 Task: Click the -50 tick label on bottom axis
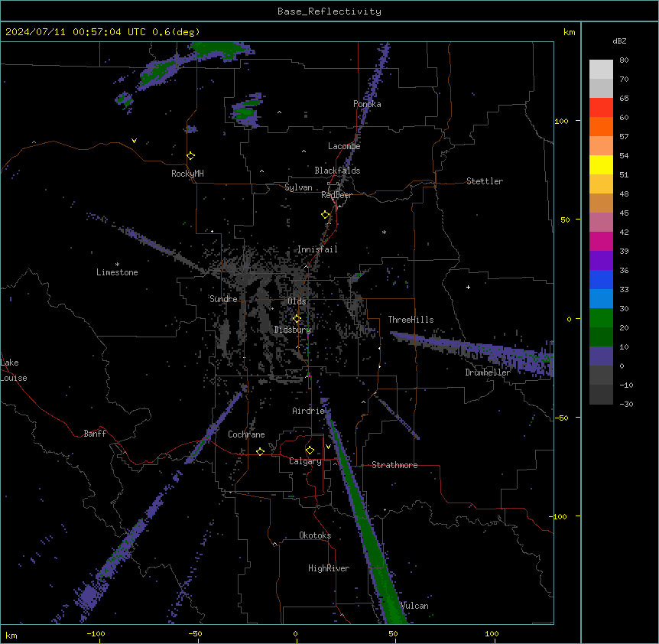tap(195, 633)
